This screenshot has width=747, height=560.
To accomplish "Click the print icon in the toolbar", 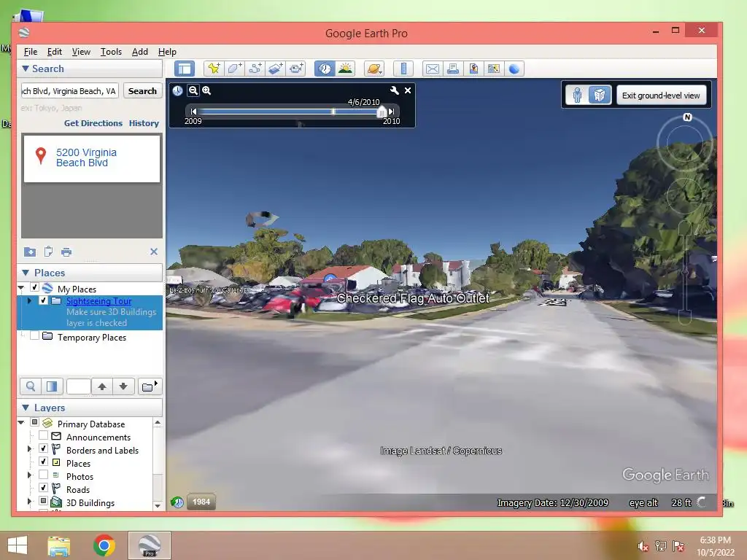I will 453,69.
